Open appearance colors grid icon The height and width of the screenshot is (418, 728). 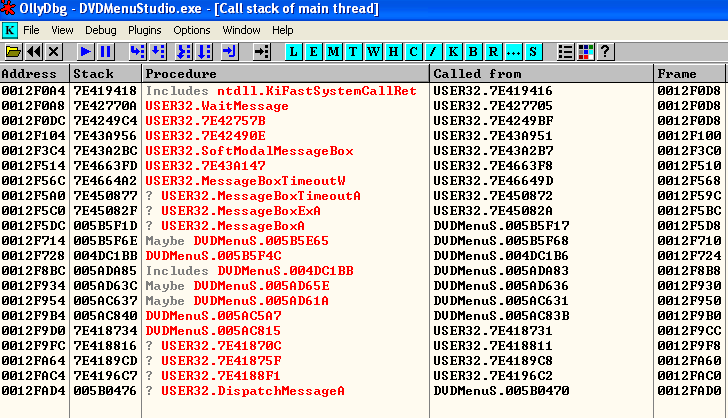[x=585, y=52]
